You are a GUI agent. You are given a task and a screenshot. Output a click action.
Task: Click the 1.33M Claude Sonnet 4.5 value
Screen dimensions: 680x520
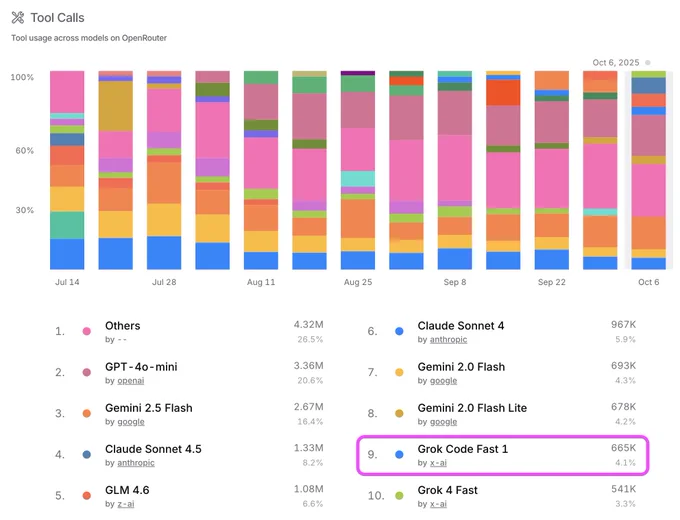pyautogui.click(x=308, y=448)
